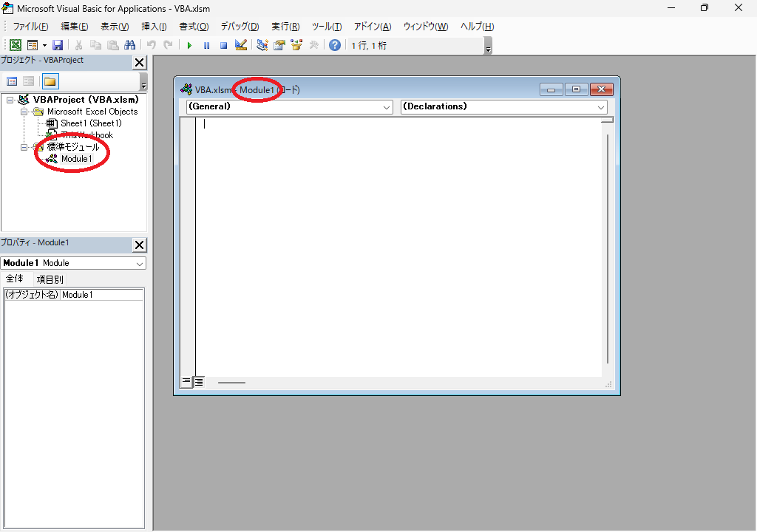Collapse Microsoft Excel Objects folder

pos(24,112)
